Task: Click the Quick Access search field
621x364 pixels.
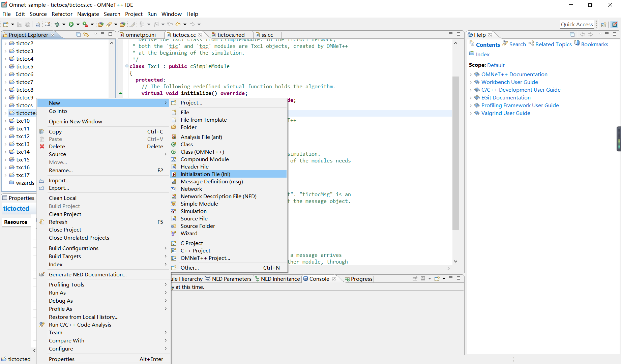Action: pyautogui.click(x=576, y=24)
